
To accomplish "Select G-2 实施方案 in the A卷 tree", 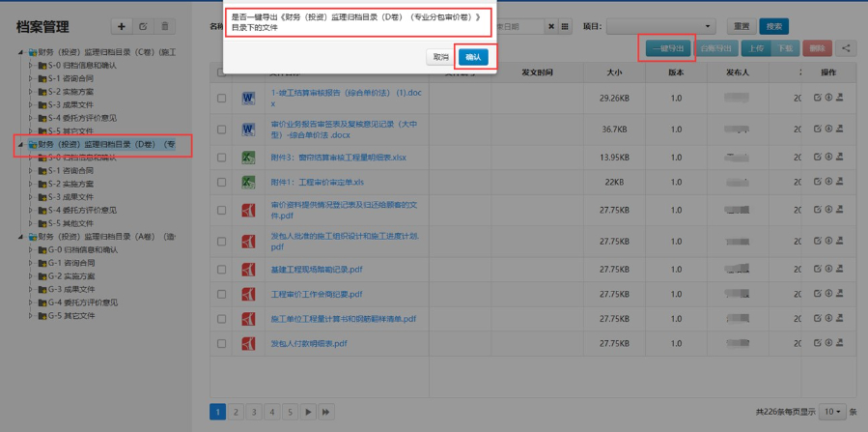I will (71, 275).
